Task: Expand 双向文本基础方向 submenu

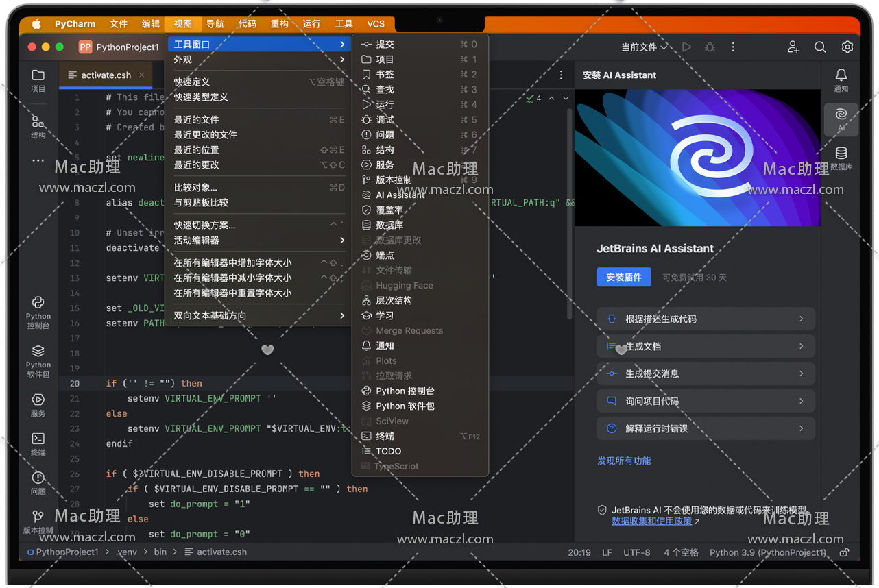Action: click(x=258, y=315)
